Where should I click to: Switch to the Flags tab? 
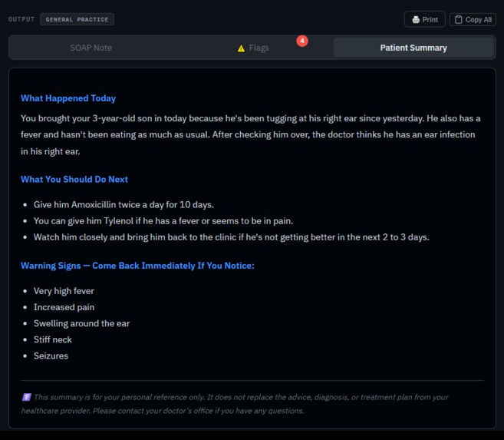click(253, 48)
